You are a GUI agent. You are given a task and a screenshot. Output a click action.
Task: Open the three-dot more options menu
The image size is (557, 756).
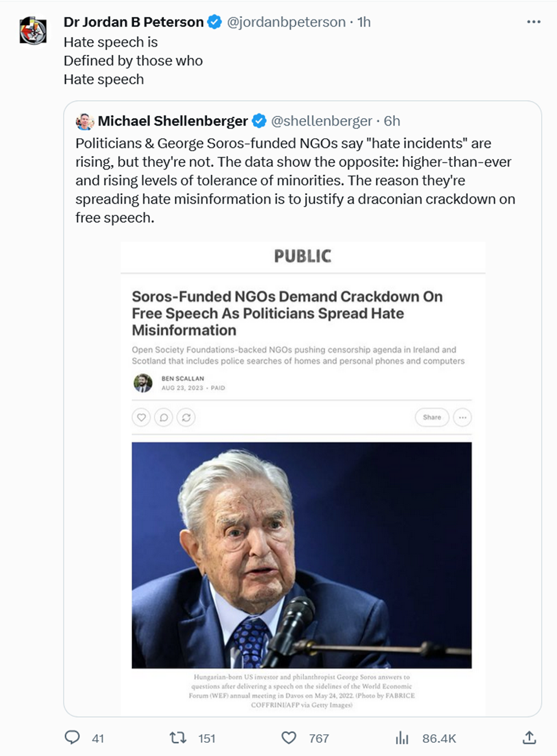click(534, 22)
